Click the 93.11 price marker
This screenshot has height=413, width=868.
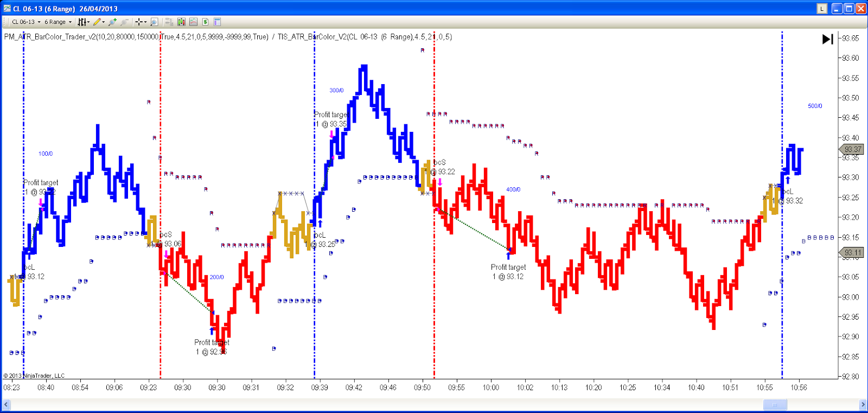[x=852, y=252]
